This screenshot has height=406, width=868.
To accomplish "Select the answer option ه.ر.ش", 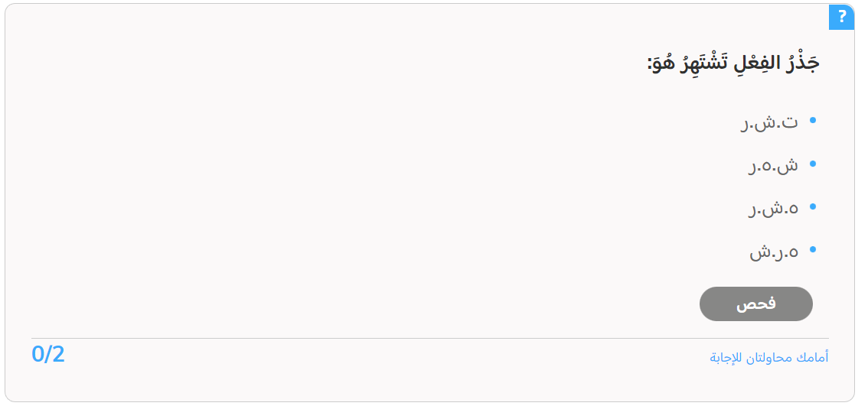I will pyautogui.click(x=774, y=252).
